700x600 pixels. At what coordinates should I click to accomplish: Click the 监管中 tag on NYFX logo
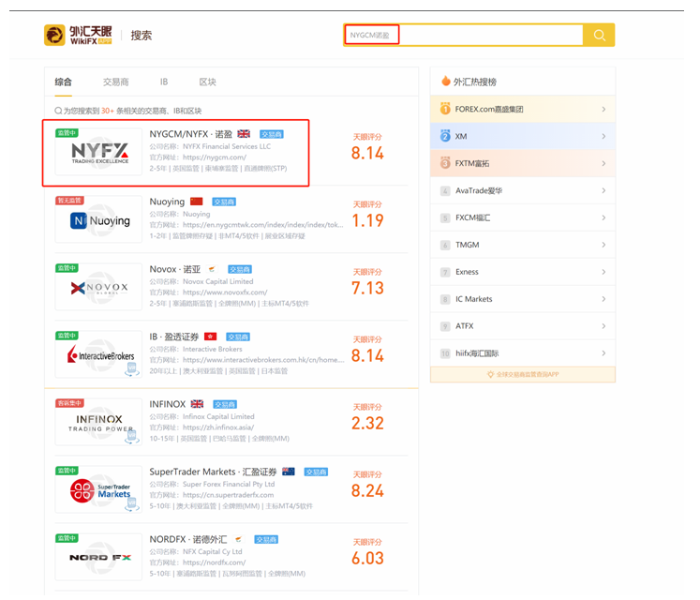(x=67, y=133)
